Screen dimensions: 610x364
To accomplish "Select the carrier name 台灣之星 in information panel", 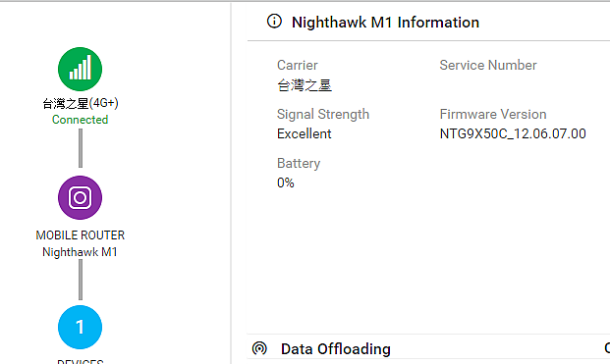I will [305, 85].
